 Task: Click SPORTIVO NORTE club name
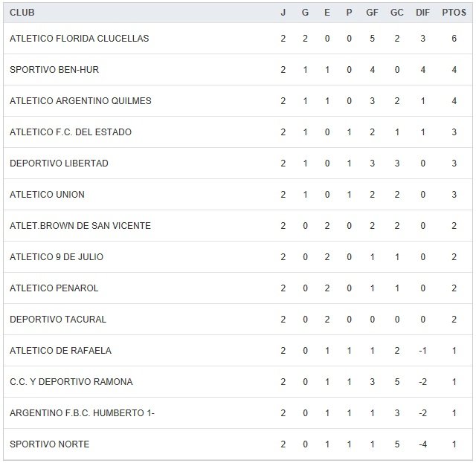(x=49, y=444)
